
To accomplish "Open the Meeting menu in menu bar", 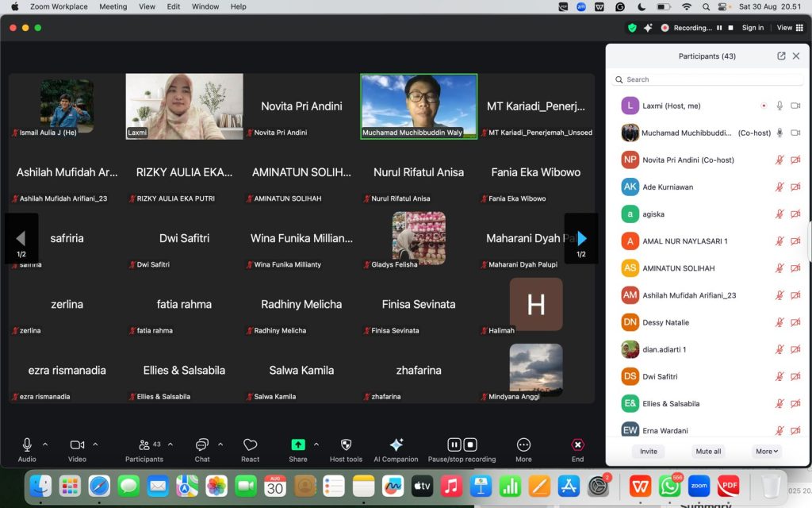I will click(x=113, y=6).
